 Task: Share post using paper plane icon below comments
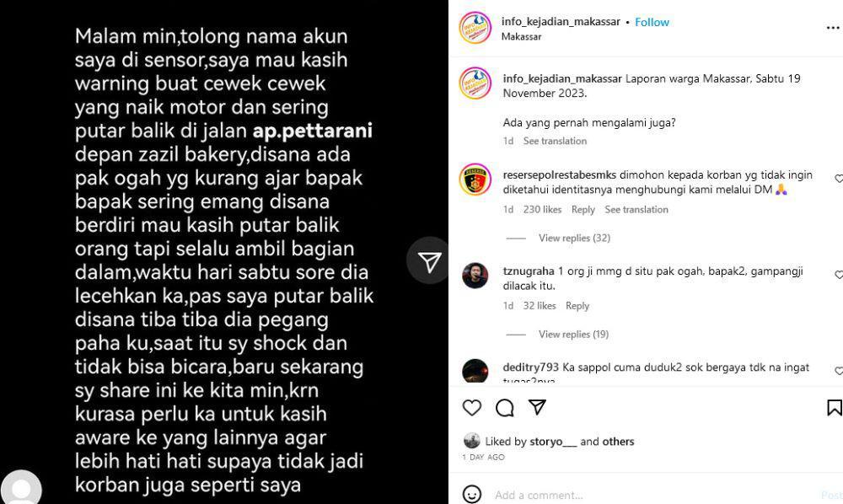click(x=537, y=407)
